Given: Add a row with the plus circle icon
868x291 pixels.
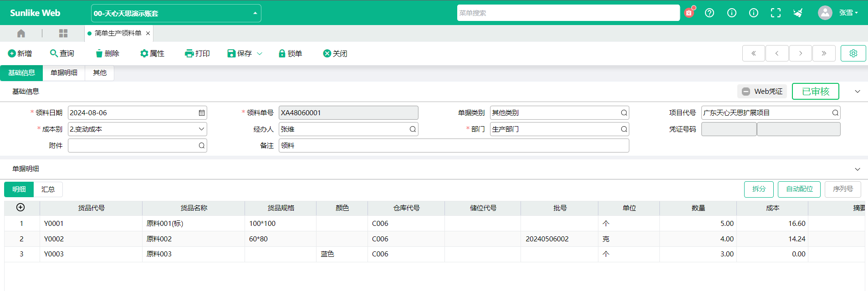Looking at the screenshot, I should coord(20,208).
